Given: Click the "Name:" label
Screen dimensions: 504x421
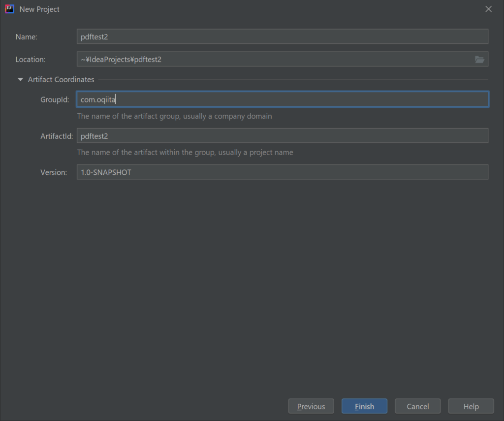Looking at the screenshot, I should (x=27, y=37).
